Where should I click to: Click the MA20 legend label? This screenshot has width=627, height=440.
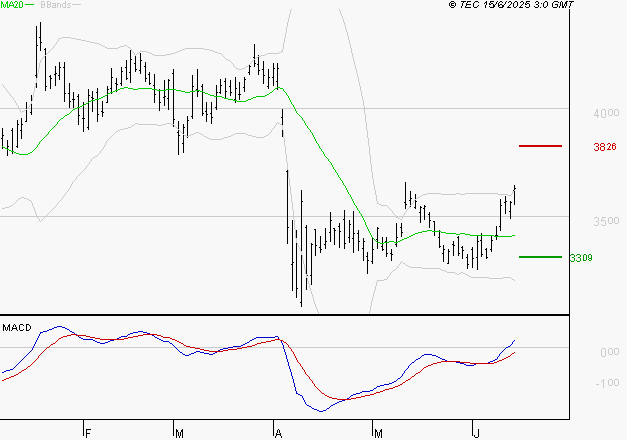point(11,5)
